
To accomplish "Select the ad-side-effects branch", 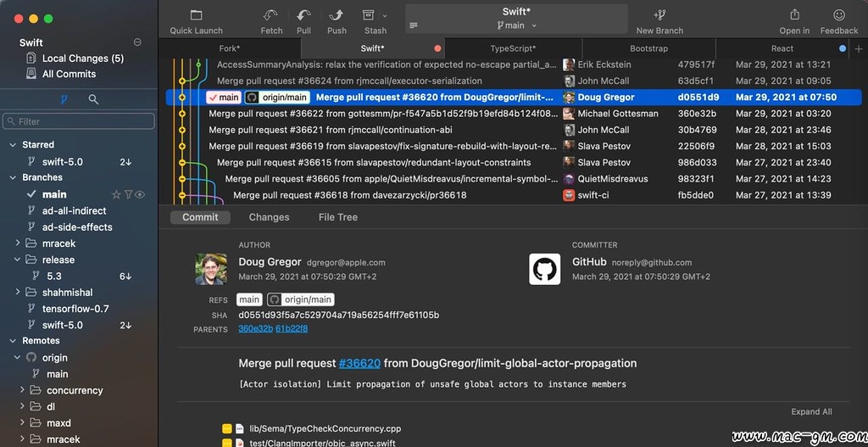I will tap(77, 227).
